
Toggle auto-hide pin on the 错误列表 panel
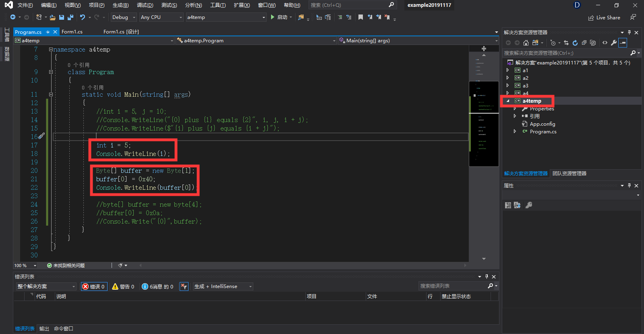[487, 276]
